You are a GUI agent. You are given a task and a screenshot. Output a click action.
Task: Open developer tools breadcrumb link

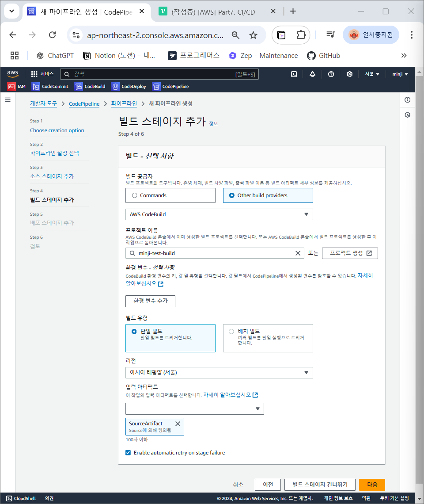pyautogui.click(x=43, y=104)
